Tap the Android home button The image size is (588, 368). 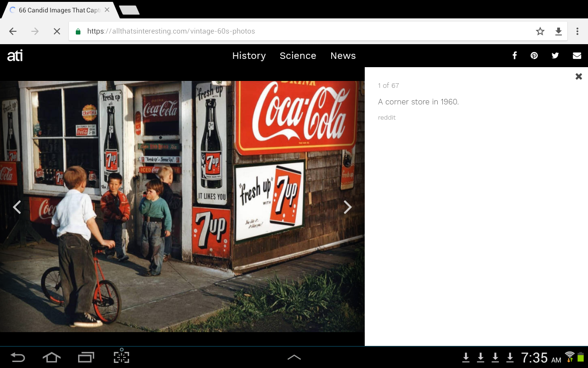(x=51, y=357)
